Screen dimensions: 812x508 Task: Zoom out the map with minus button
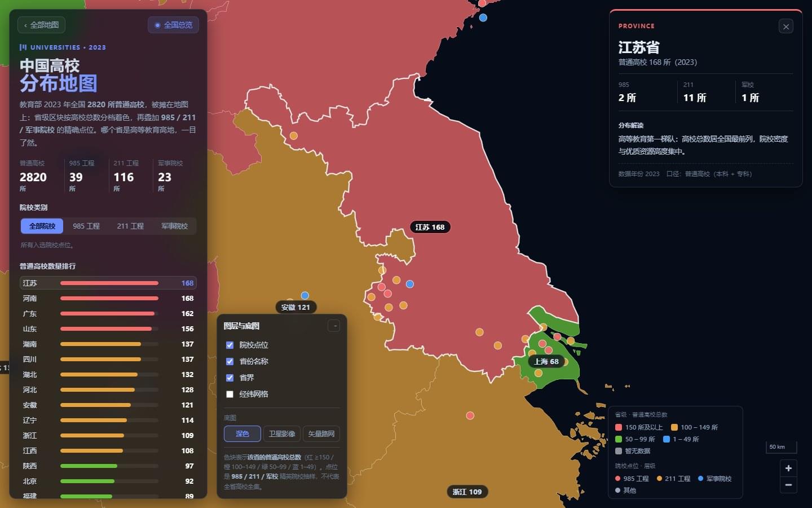(788, 485)
